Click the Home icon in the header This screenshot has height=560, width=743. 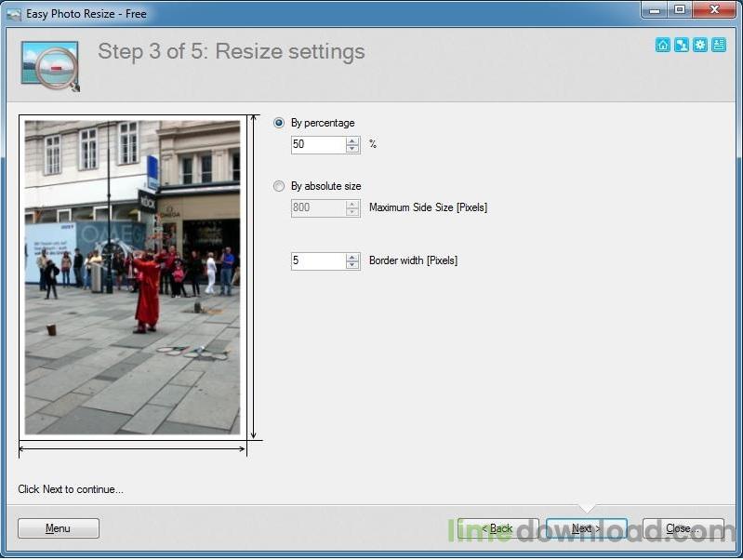tap(663, 45)
